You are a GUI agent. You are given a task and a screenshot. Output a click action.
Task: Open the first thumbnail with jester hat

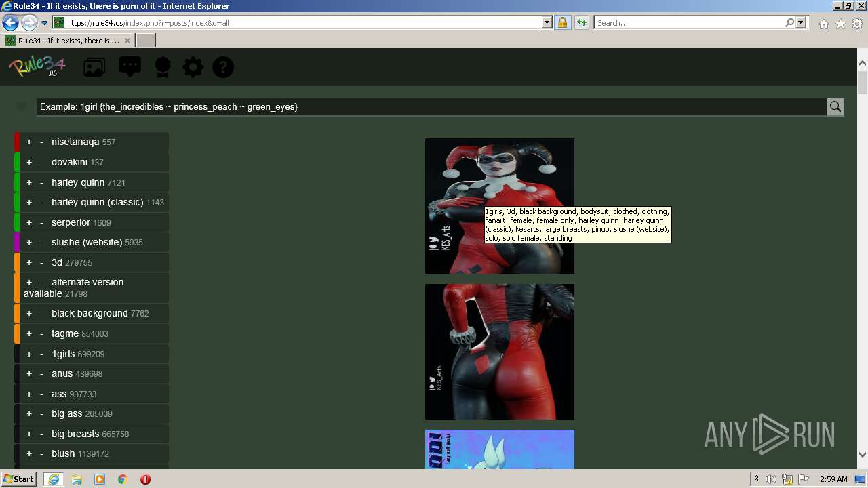(x=500, y=206)
